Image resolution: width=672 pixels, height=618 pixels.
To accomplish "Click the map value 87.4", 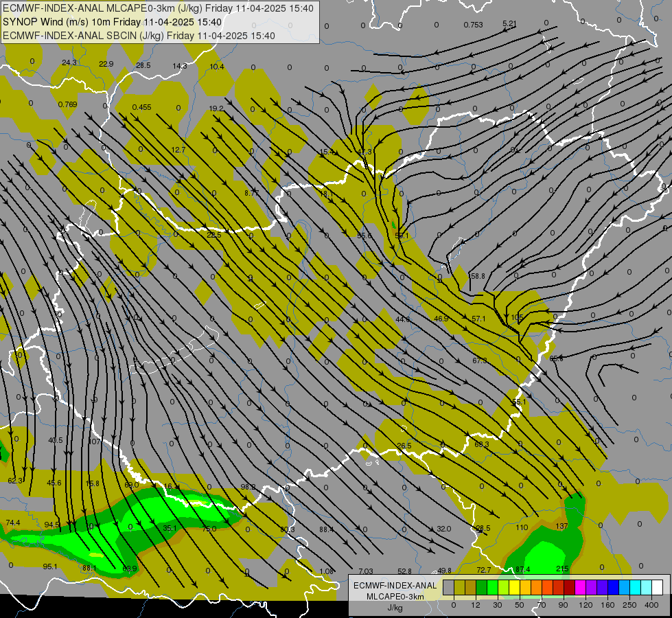I will pos(523,569).
